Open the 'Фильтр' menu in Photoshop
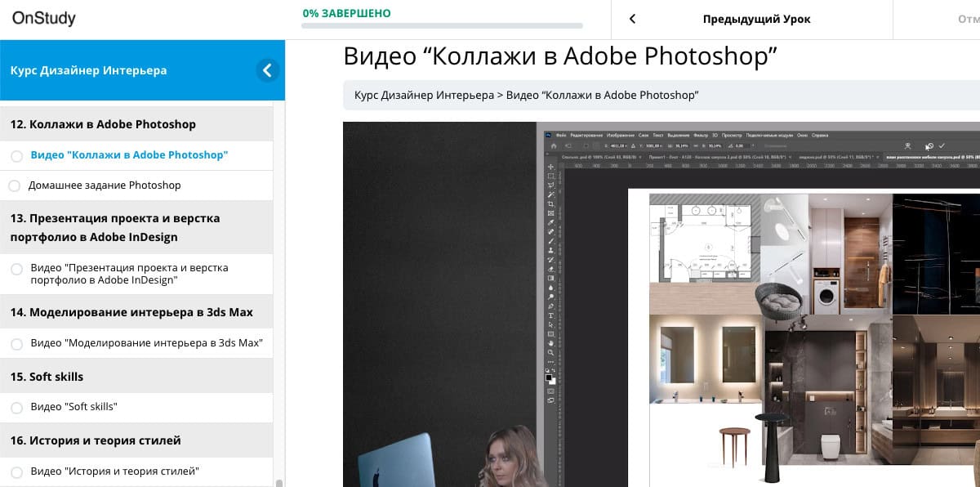 701,134
